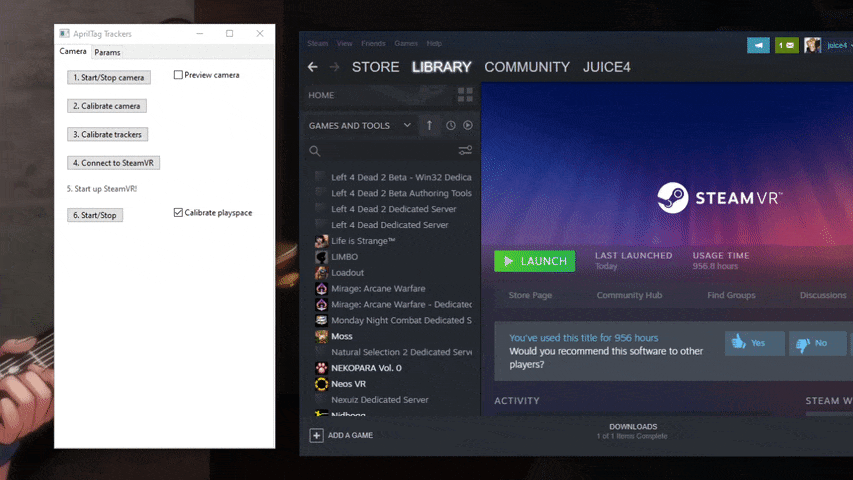Click the Monday Night Combat server icon
This screenshot has height=480, width=853.
click(322, 320)
